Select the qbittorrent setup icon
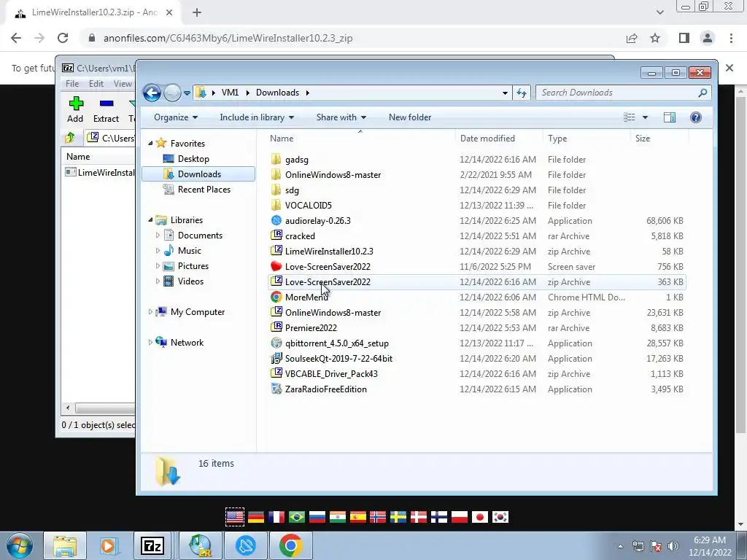Image resolution: width=747 pixels, height=560 pixels. point(276,343)
